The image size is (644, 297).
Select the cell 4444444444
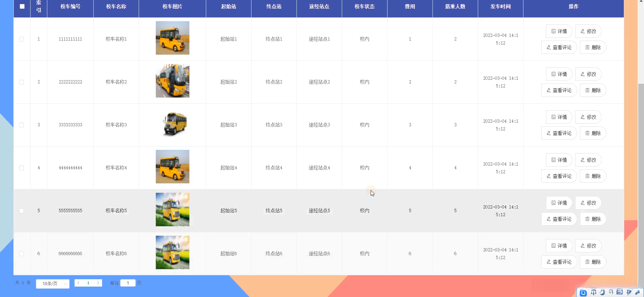point(70,168)
